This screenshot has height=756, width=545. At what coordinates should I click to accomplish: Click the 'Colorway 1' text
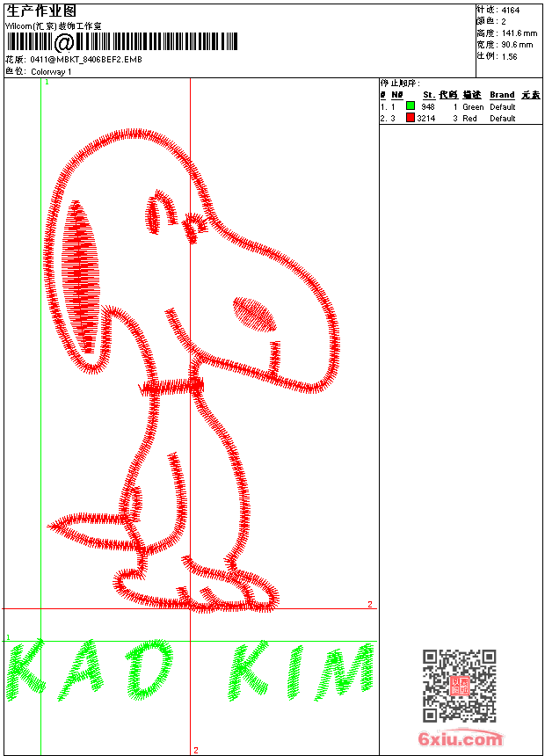coord(51,72)
